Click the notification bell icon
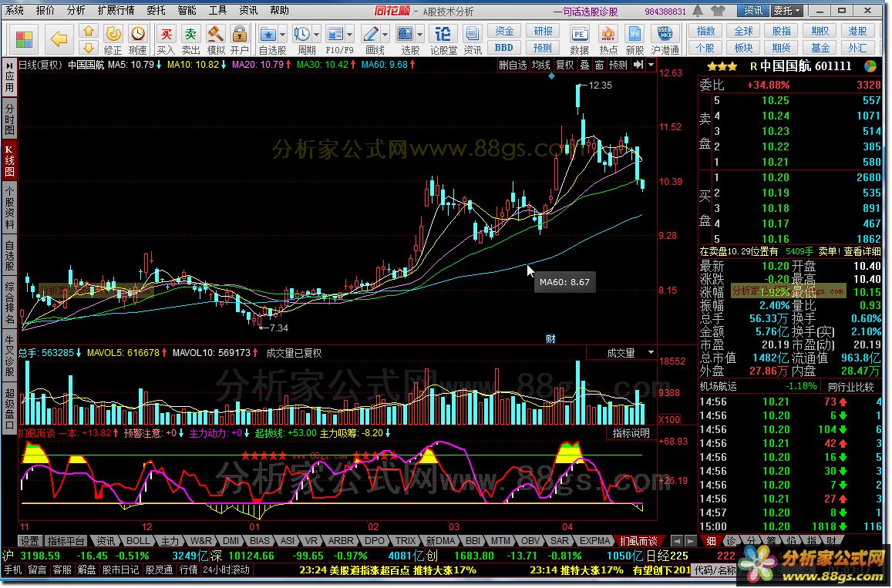892x588 pixels. click(x=698, y=10)
